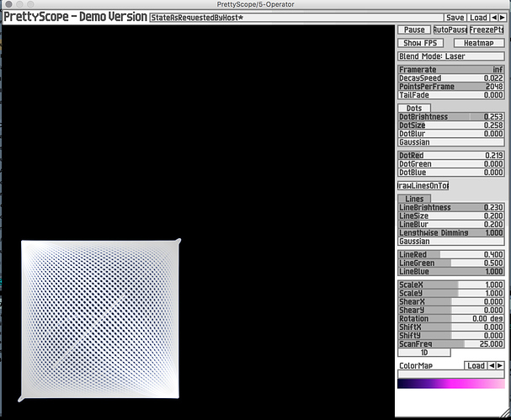
Task: Toggle the Lines section button
Action: 414,199
